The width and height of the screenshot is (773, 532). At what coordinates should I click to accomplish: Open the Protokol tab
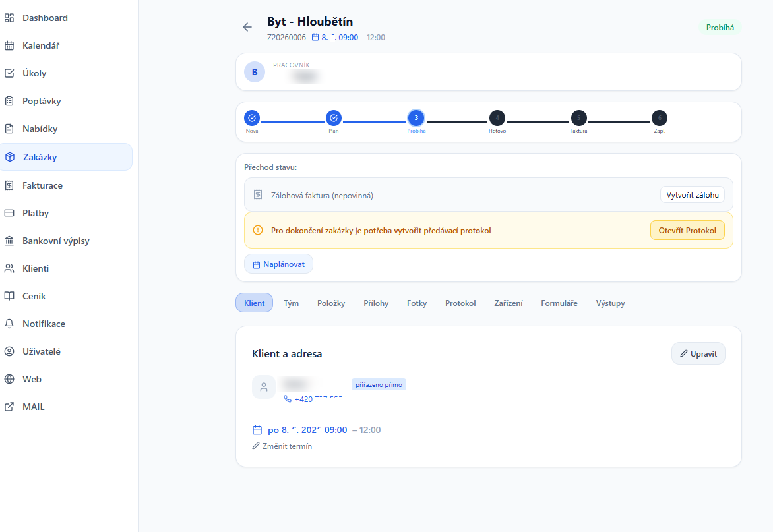click(x=460, y=303)
